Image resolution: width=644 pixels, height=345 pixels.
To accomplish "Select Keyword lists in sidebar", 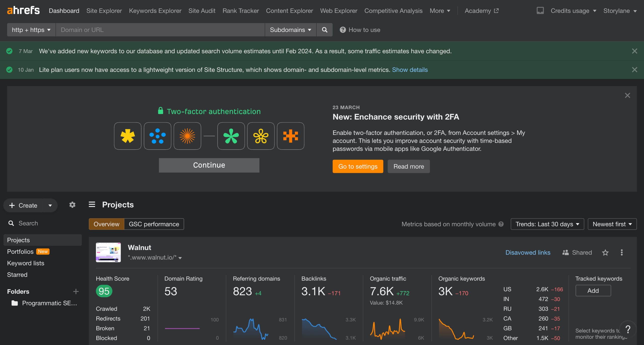I will 26,263.
